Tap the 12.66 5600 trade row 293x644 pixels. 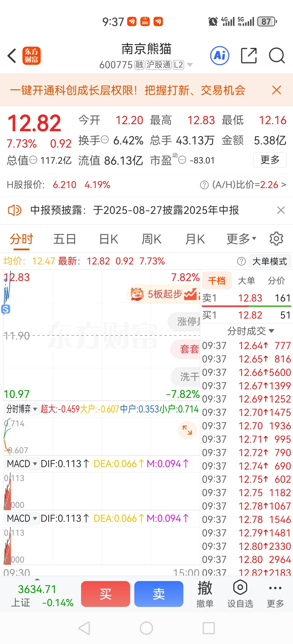coord(246,372)
